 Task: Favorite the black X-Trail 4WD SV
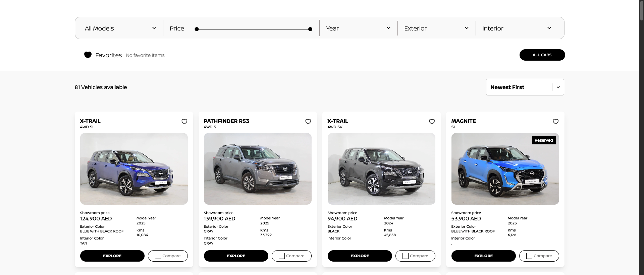click(432, 121)
